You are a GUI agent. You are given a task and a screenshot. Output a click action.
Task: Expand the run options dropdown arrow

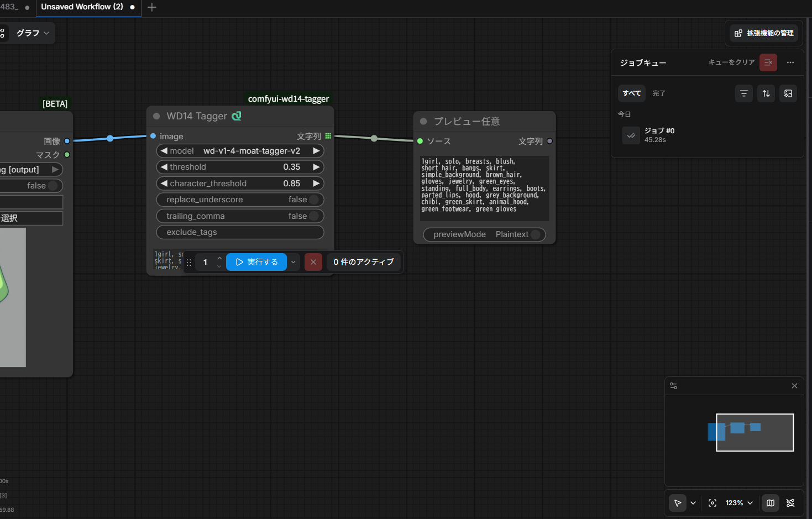click(x=294, y=262)
